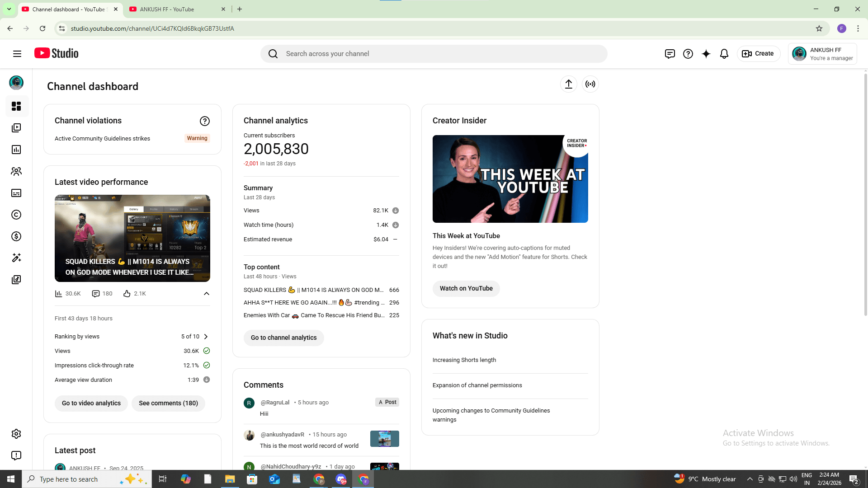Open This Week at YouTube thumbnail
This screenshot has width=868, height=488.
click(x=510, y=178)
